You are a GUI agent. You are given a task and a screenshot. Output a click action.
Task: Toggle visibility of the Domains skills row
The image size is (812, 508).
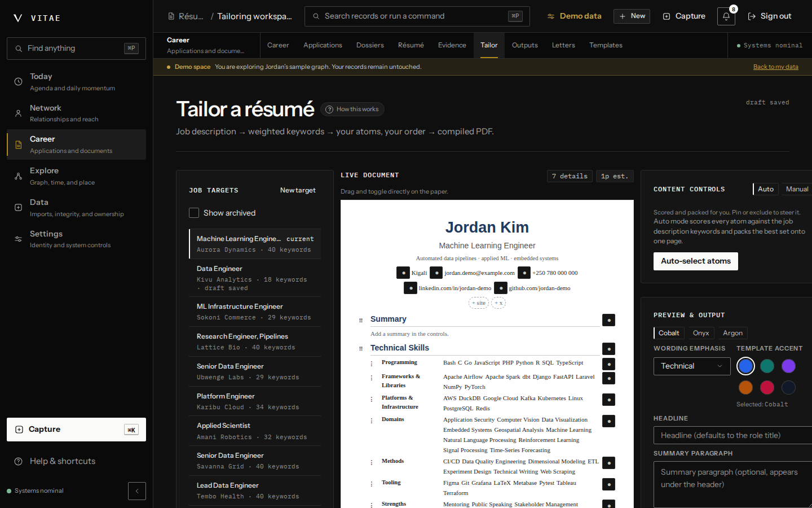pos(608,421)
